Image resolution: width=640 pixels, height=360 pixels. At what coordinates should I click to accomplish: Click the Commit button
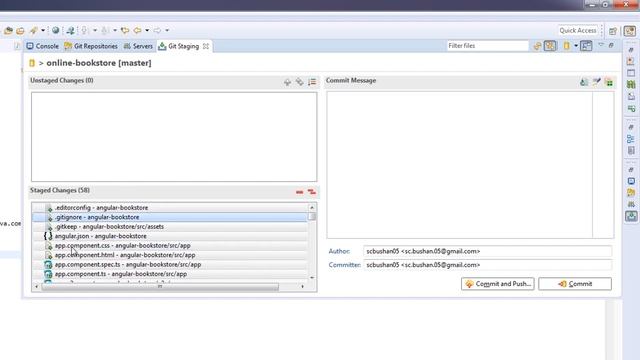[x=575, y=284]
